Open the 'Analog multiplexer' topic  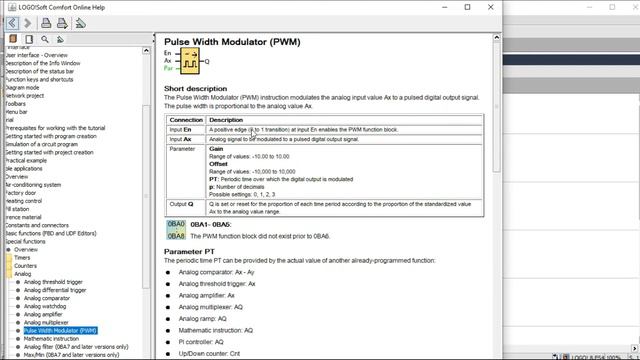click(46, 322)
